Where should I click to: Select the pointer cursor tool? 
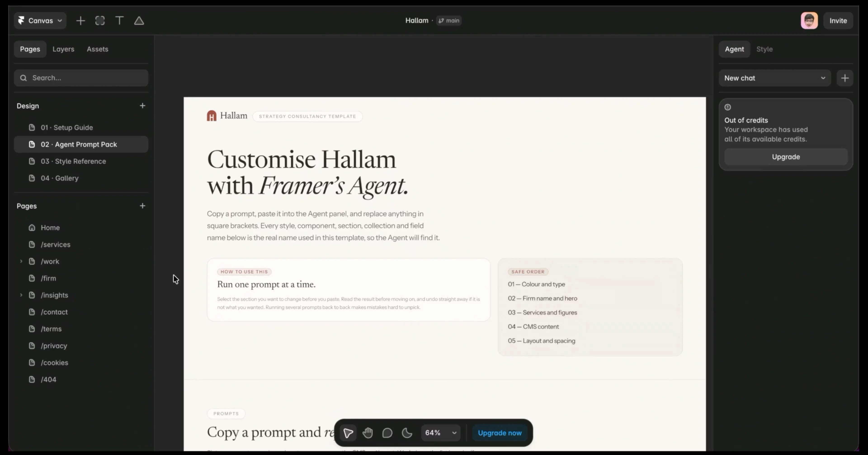click(348, 433)
